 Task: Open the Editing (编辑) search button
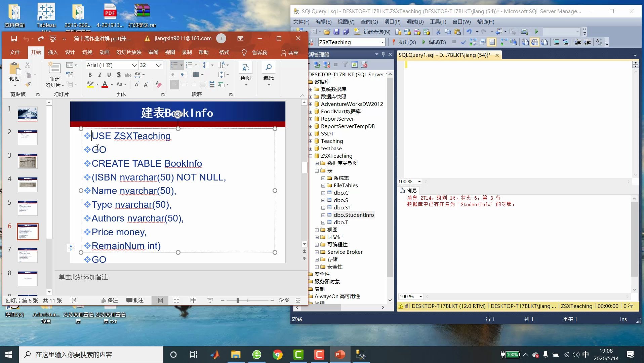click(x=269, y=74)
